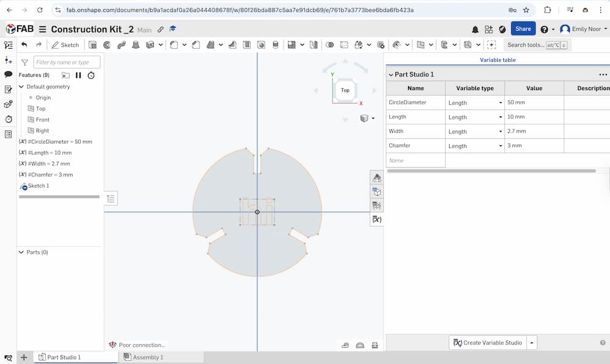Viewport: 610px width, 364px height.
Task: Select the Extrude tool
Action: coord(93,45)
